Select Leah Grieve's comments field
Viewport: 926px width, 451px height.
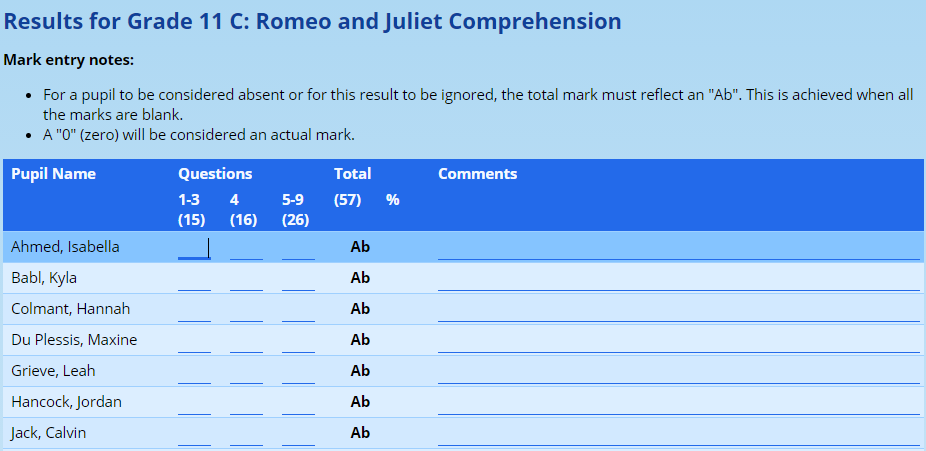coord(678,372)
